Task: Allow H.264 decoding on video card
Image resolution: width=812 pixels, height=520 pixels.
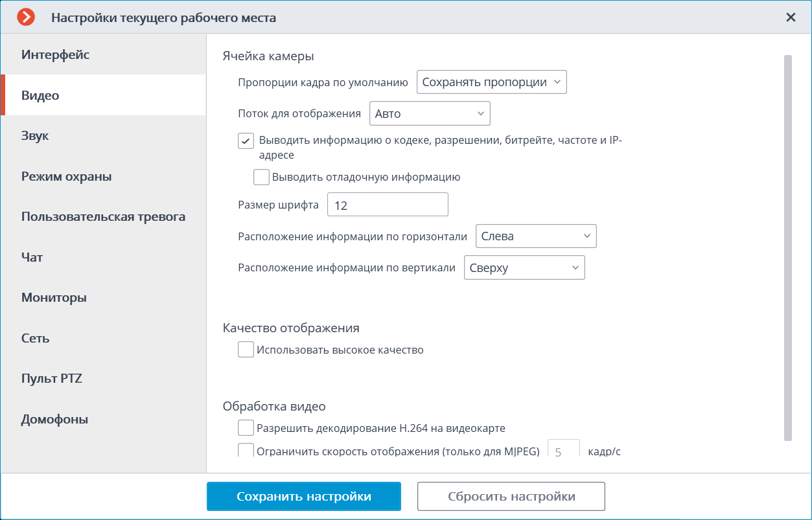Action: [246, 428]
